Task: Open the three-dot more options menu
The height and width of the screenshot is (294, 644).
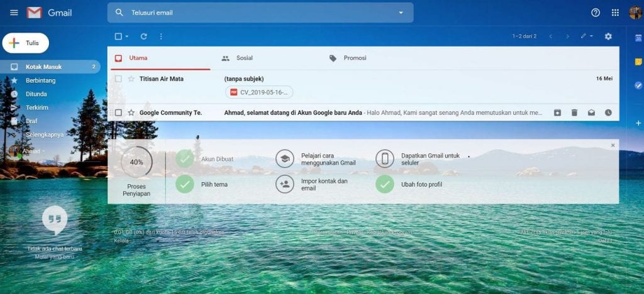Action: coord(161,36)
